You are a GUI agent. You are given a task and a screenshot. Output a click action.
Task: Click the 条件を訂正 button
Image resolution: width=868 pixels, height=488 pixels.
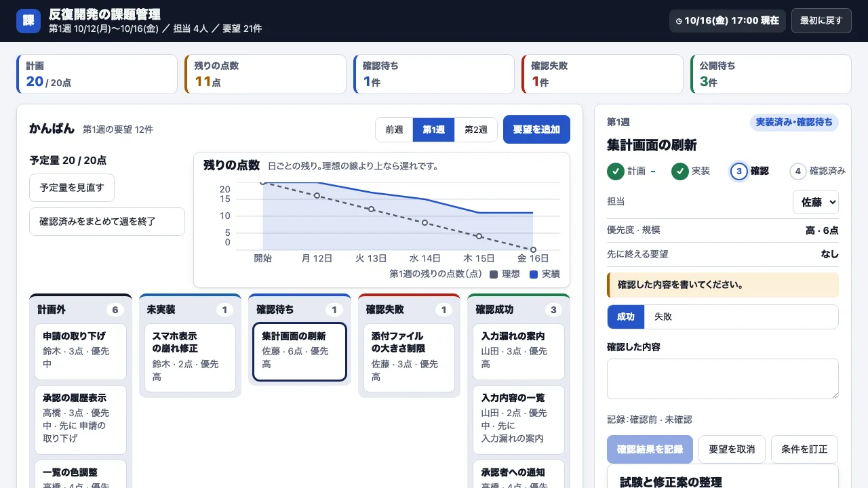point(804,449)
